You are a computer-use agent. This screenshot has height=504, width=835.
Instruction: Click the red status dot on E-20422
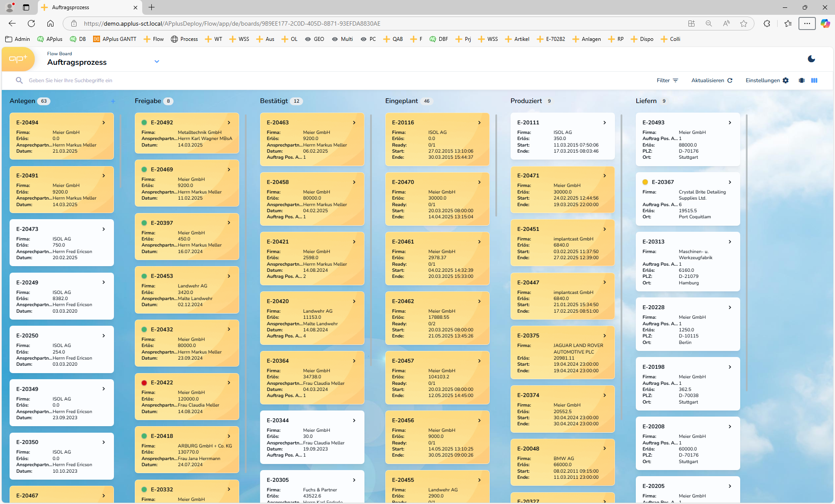point(144,383)
